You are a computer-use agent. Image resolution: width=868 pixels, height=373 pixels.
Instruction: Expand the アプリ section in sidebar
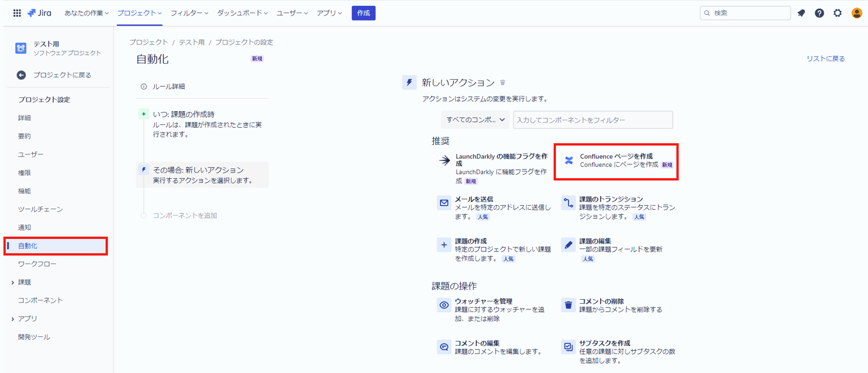[13, 319]
